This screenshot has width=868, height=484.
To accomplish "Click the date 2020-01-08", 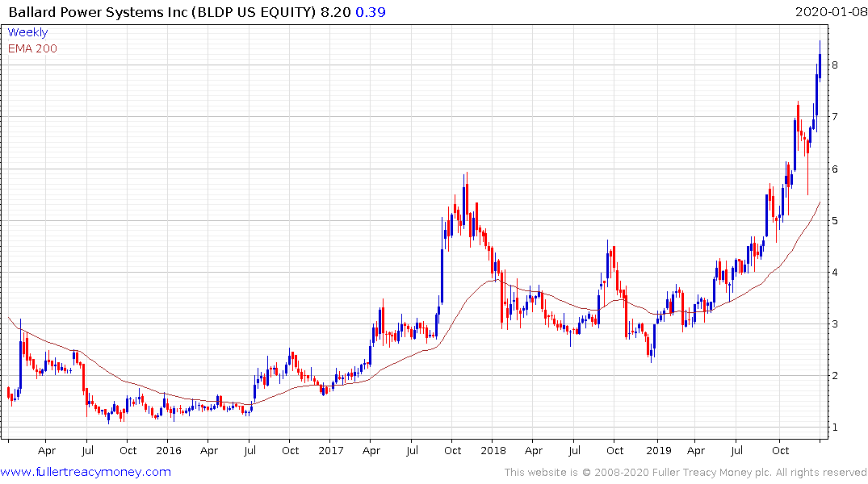I will [x=831, y=11].
